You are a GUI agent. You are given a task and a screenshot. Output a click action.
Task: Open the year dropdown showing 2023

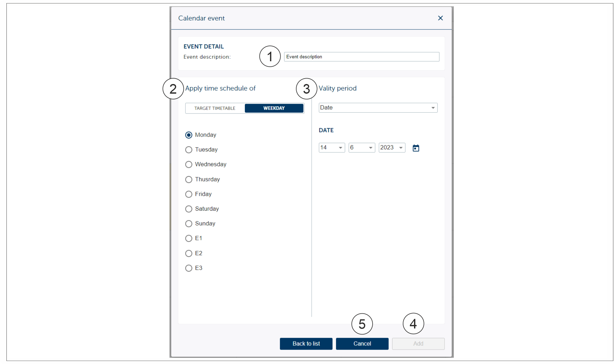392,148
